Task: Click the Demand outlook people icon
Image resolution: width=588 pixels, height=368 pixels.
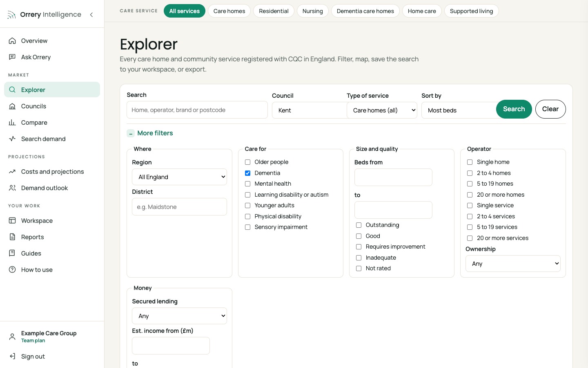Action: (x=12, y=188)
